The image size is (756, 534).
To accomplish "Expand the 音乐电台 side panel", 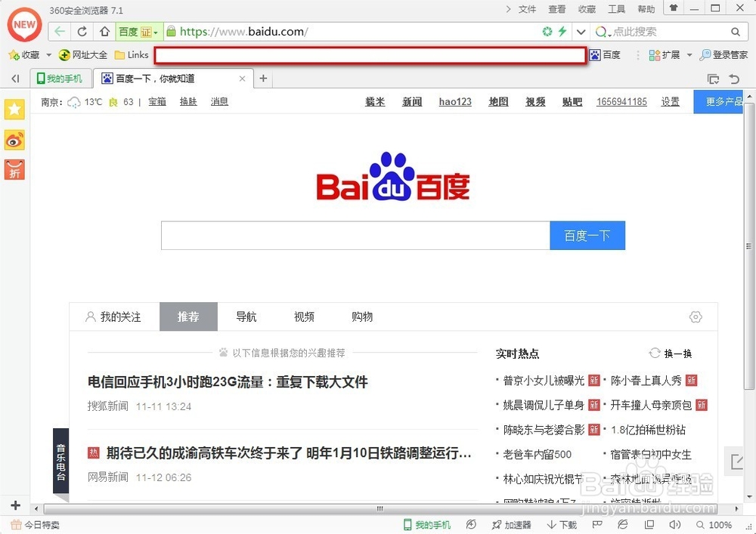I will [60, 461].
